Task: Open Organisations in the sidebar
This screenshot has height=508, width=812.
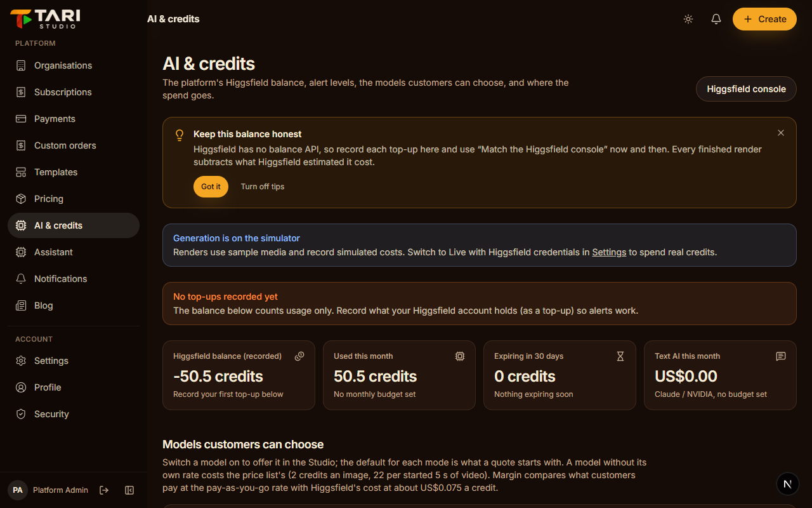Action: (74, 65)
